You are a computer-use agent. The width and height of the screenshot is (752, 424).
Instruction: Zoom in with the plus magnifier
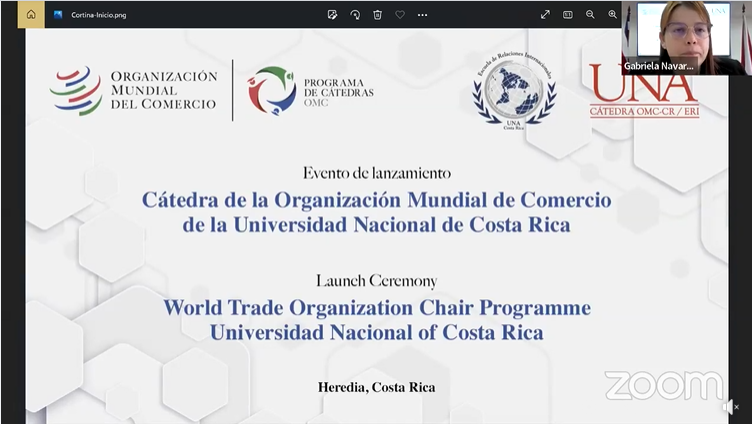tap(613, 15)
